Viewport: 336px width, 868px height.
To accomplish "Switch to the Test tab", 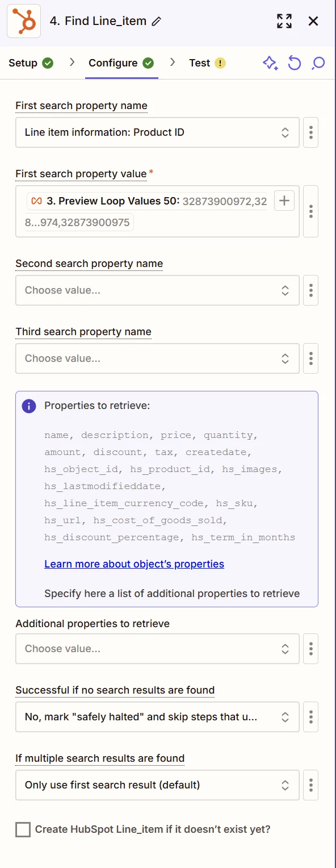I will point(207,63).
